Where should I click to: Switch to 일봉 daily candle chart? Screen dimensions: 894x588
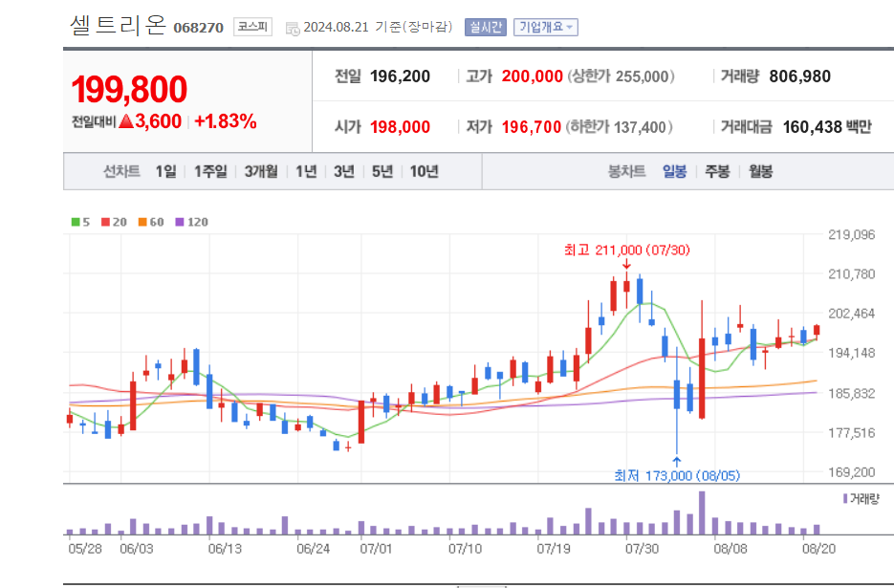point(674,171)
